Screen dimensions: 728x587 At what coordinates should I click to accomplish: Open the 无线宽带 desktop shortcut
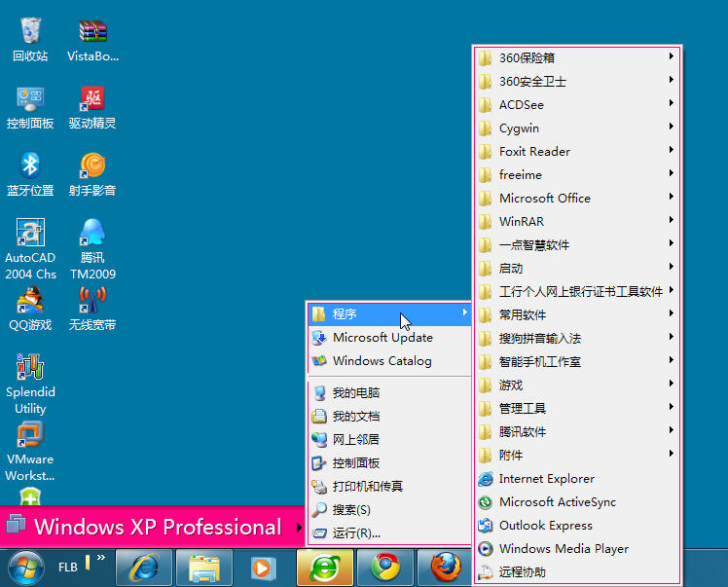tap(92, 309)
